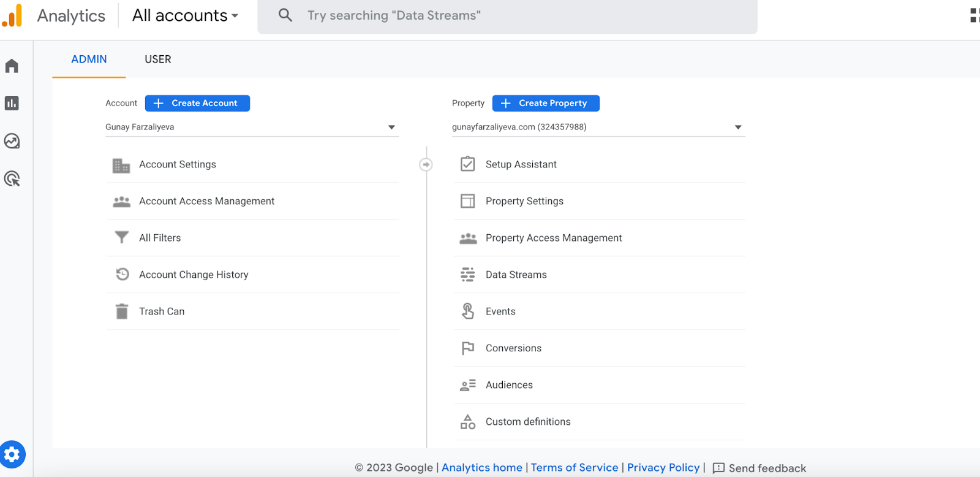Click the column collapse arrow between Account and Property
Image resolution: width=980 pixels, height=477 pixels.
pos(426,164)
